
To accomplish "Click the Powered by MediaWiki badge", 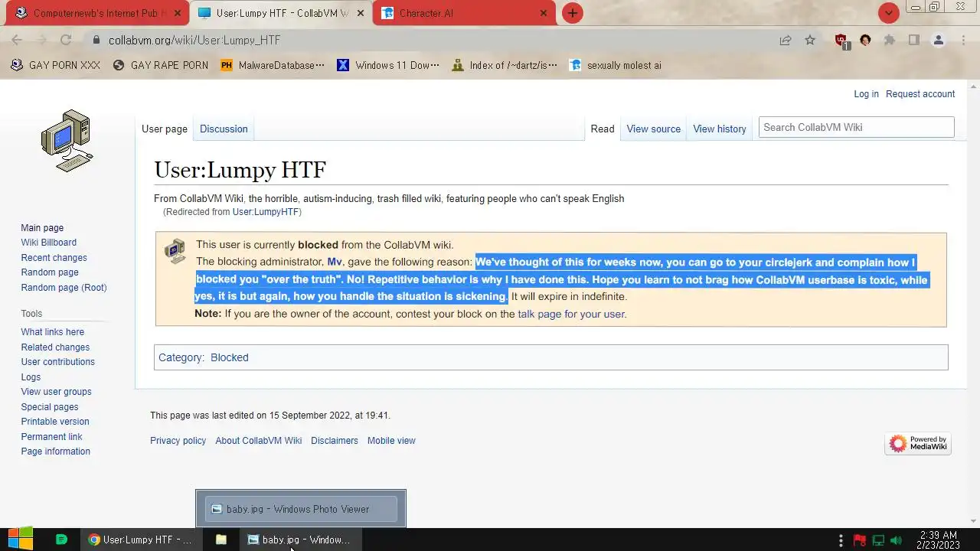I will point(918,443).
